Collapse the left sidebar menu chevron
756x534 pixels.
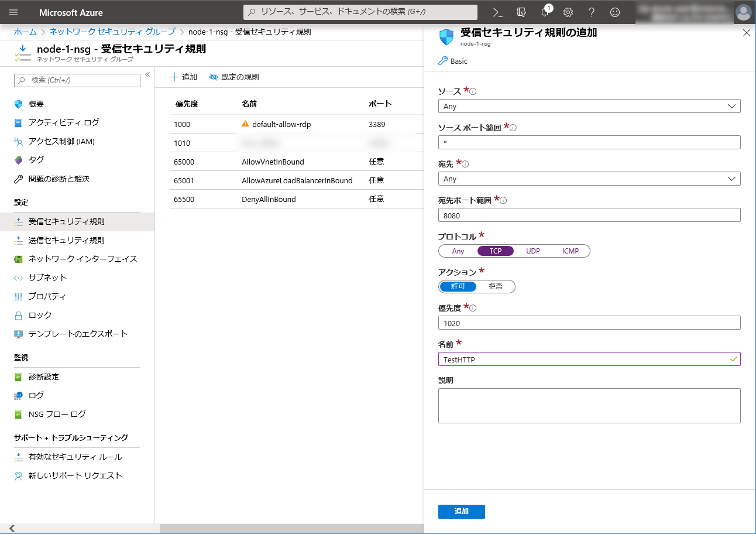(147, 74)
